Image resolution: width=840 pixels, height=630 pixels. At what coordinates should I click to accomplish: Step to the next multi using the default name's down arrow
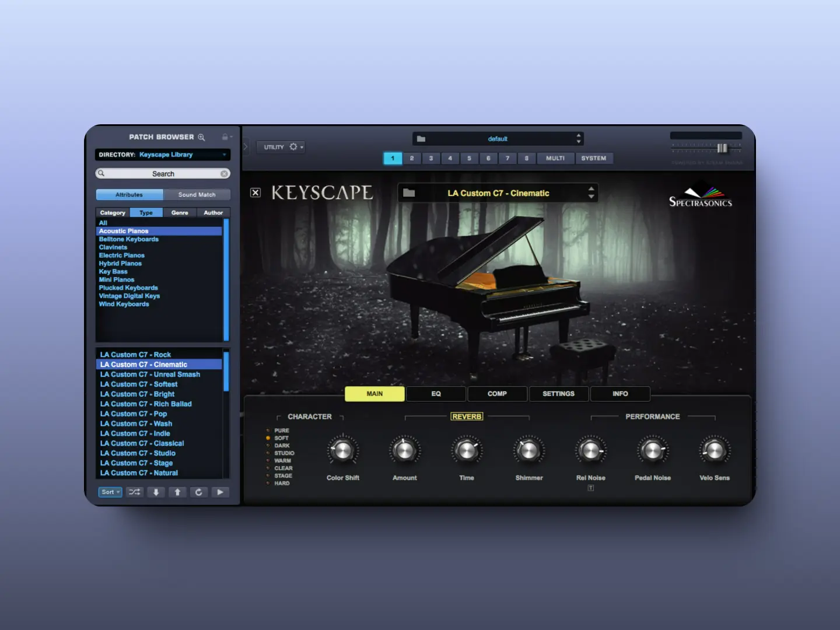[579, 142]
